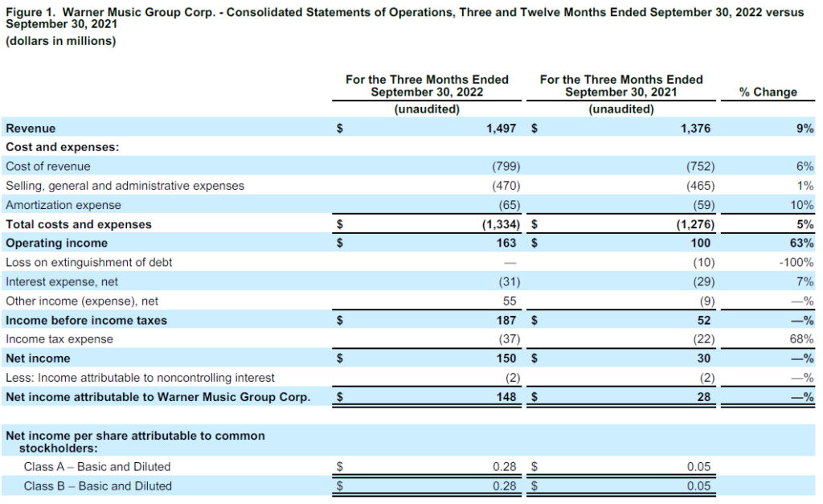Image resolution: width=823 pixels, height=504 pixels.
Task: Select the 28 attributable net income value
Action: (704, 397)
